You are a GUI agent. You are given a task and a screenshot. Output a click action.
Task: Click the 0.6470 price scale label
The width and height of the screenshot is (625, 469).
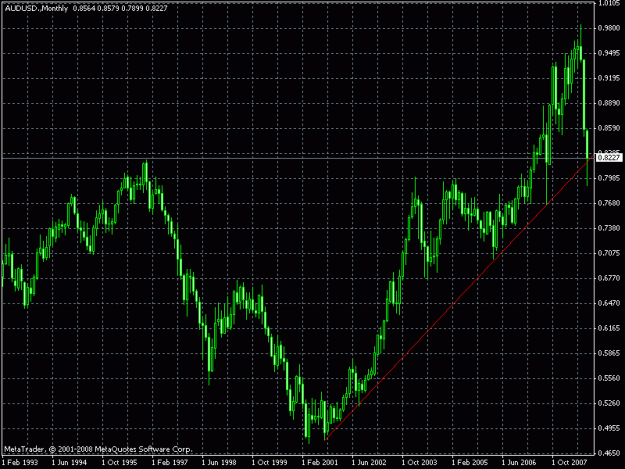click(609, 303)
